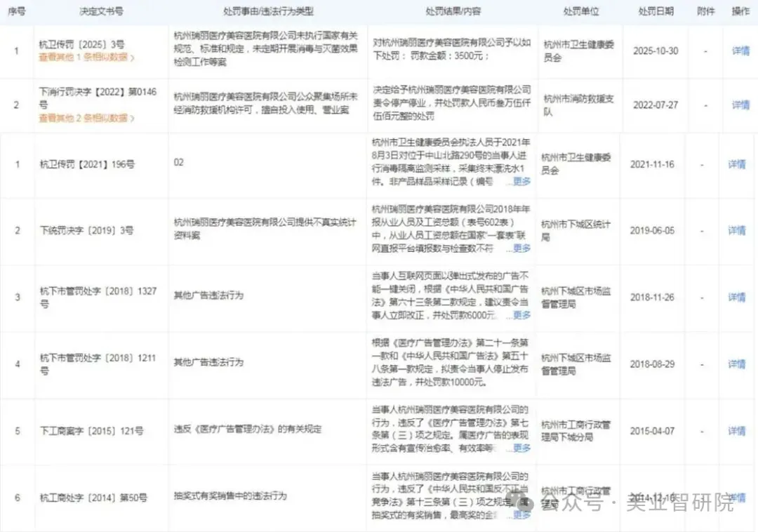
Task: Click the 处罚单位 column header
Action: [580, 11]
